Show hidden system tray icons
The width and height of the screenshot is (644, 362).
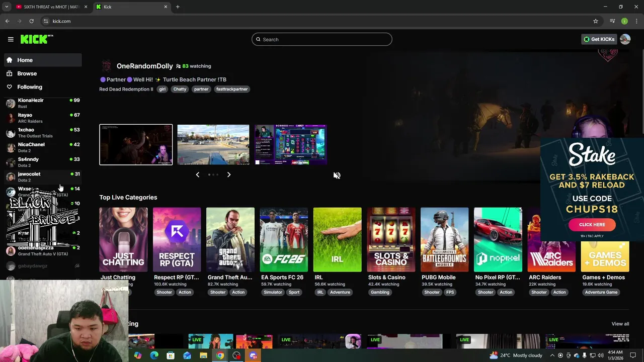[552, 355]
